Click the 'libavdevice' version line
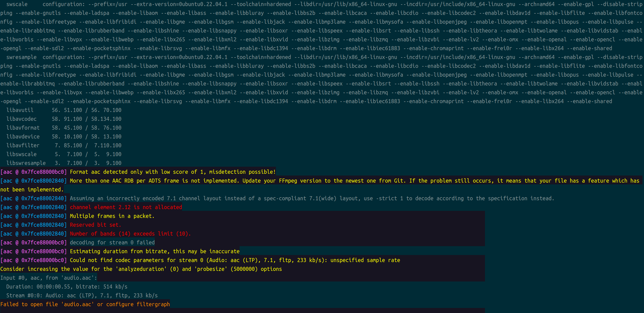Viewport: 644px width, 313px height. pyautogui.click(x=64, y=137)
